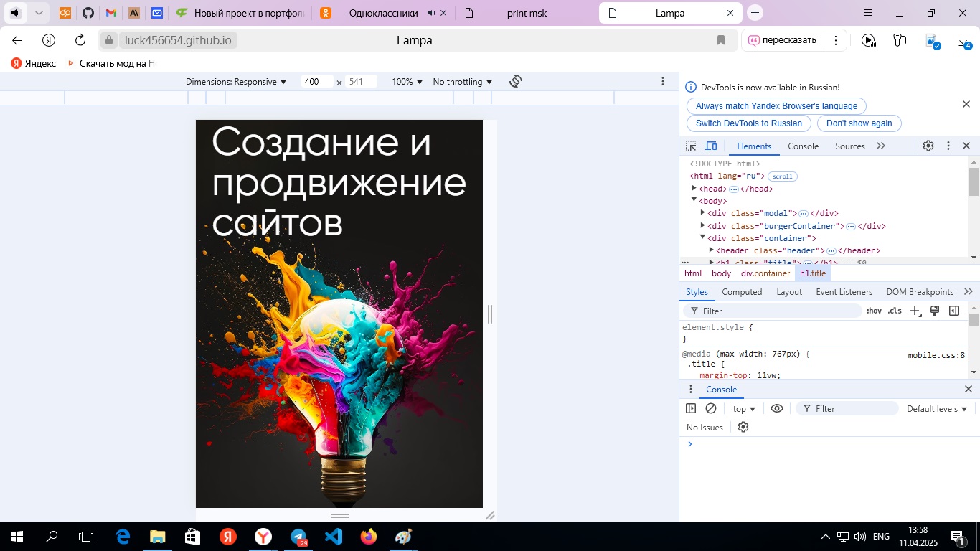Select the div.container breadcrumb

(x=765, y=273)
